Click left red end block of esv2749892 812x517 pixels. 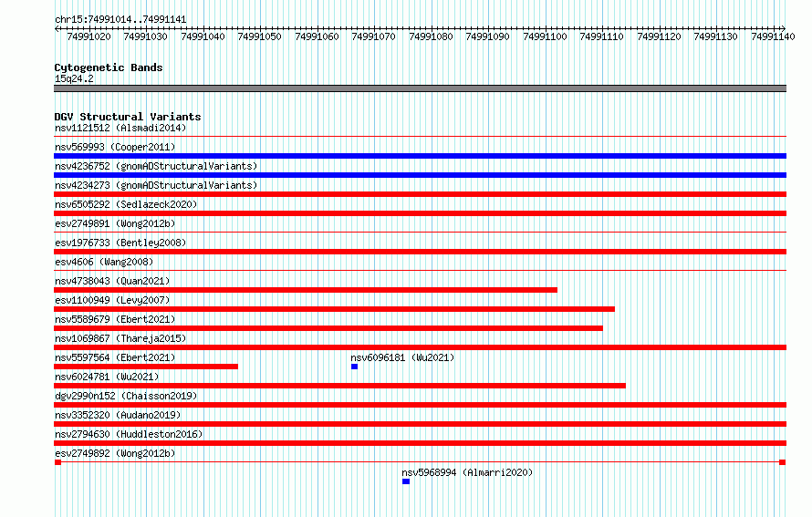(x=57, y=462)
